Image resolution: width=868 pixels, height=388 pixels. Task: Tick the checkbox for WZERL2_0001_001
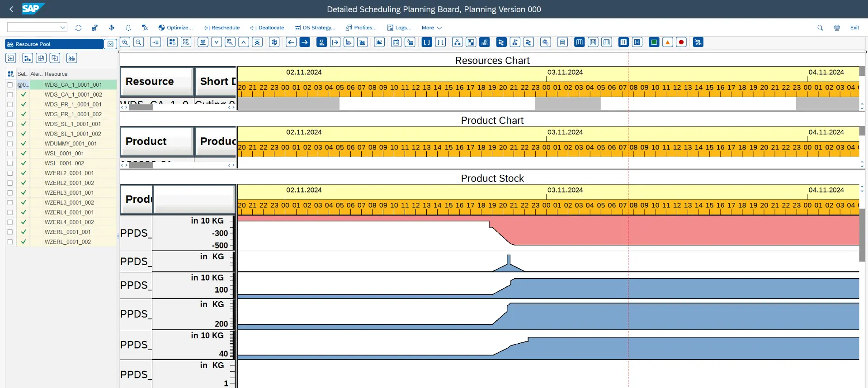tap(10, 173)
